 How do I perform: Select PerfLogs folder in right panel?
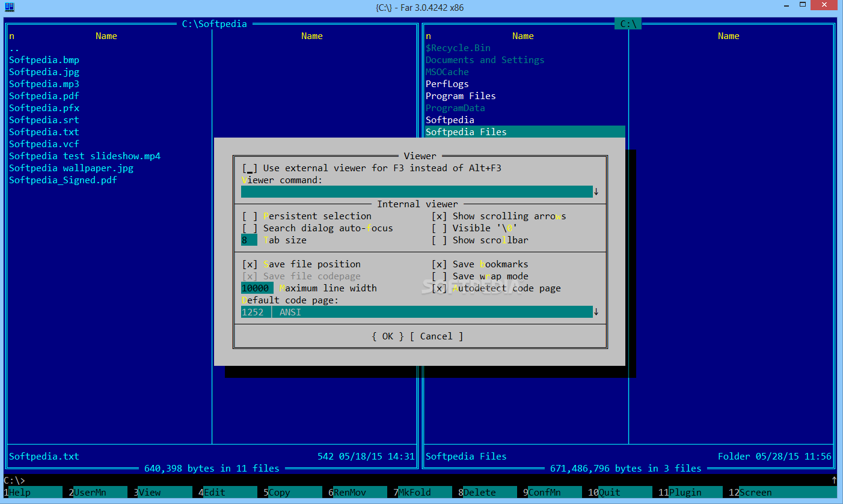pos(447,84)
